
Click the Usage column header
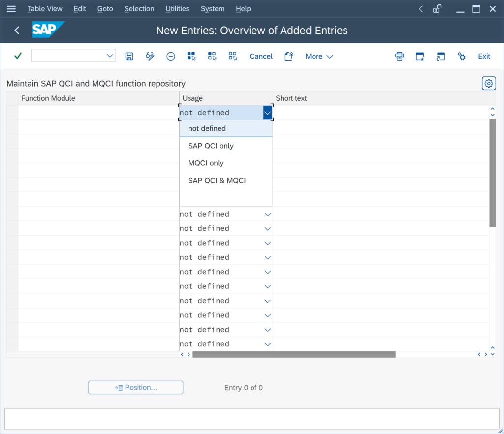(226, 98)
